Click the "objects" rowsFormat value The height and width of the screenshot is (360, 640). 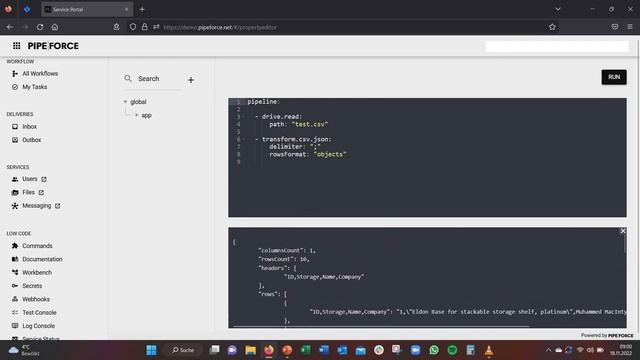point(330,154)
